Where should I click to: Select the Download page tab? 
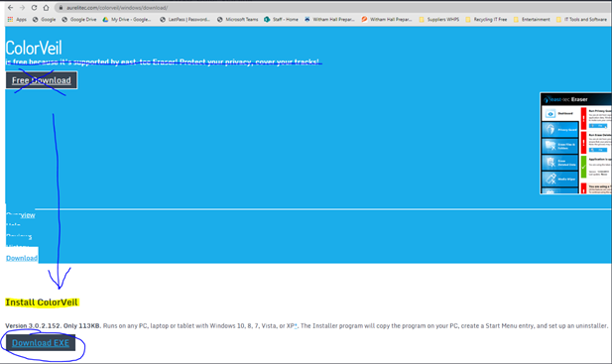point(22,258)
